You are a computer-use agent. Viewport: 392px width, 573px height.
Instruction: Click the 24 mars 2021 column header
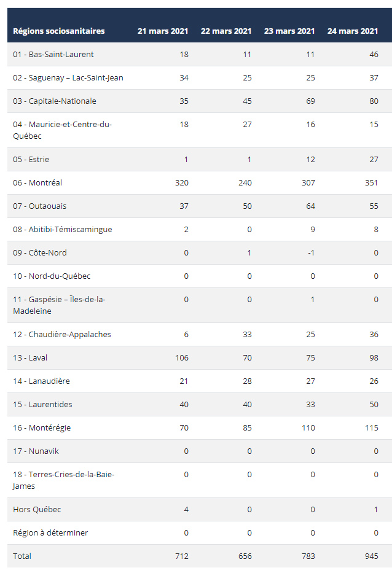[x=353, y=31]
